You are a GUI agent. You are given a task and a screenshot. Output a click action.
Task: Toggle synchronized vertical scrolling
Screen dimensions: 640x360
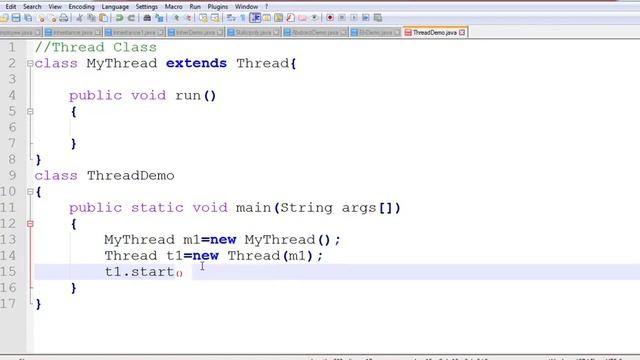203,18
